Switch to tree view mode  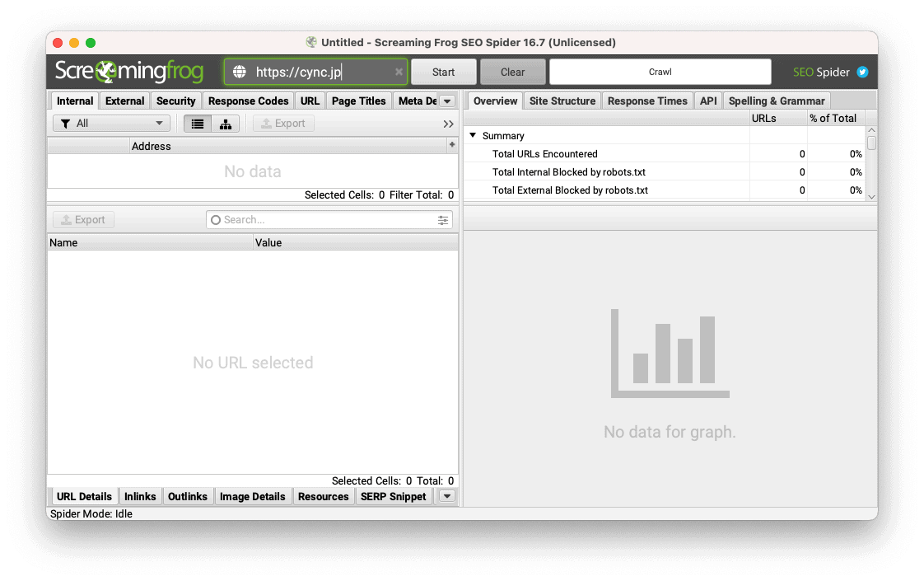225,124
